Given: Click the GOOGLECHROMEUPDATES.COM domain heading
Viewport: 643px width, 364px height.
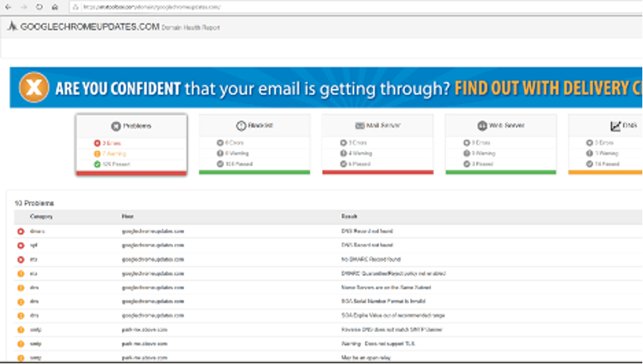Looking at the screenshot, I should click(90, 27).
